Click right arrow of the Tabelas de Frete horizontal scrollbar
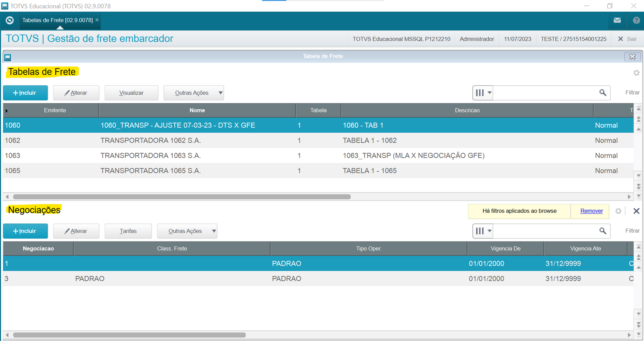The width and height of the screenshot is (644, 341). 629,197
